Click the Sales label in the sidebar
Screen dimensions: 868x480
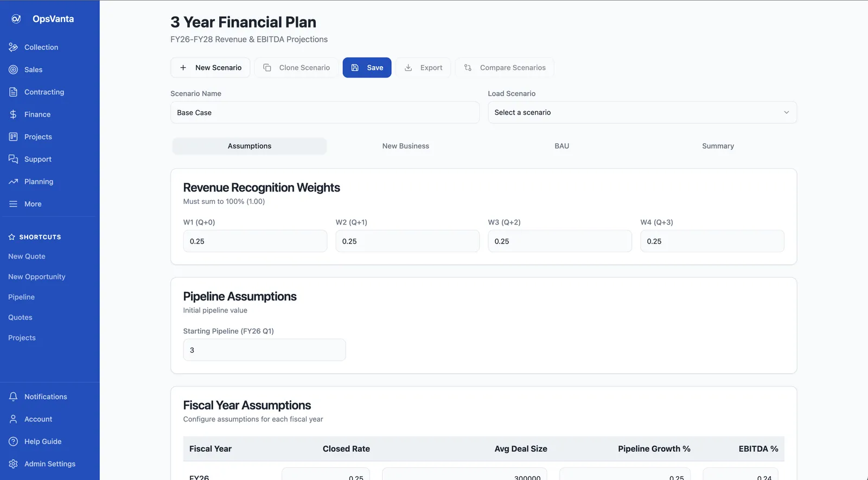pos(34,69)
